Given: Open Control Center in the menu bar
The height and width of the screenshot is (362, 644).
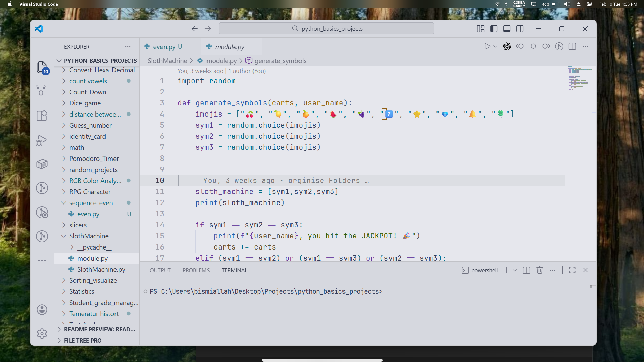Looking at the screenshot, I should (x=590, y=4).
